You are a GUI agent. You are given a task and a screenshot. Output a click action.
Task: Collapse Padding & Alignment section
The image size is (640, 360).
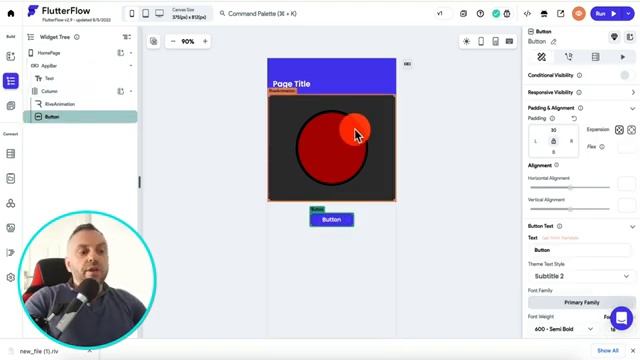pyautogui.click(x=632, y=109)
